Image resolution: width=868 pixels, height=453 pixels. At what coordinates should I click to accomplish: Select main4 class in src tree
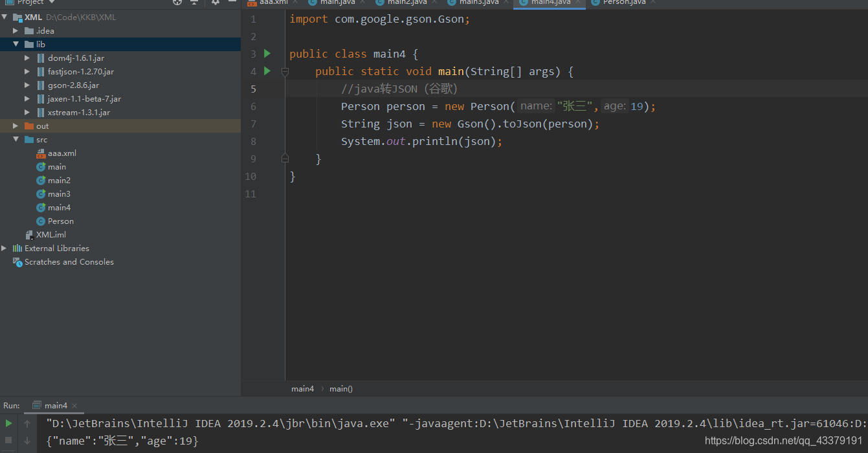coord(59,208)
